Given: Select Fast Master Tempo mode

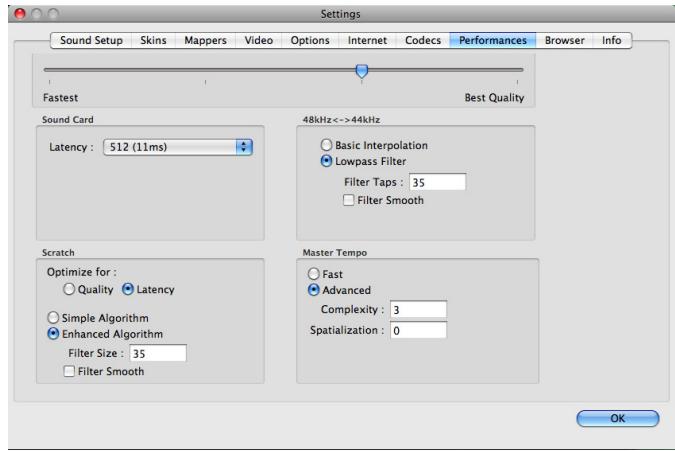Looking at the screenshot, I should coord(313,274).
